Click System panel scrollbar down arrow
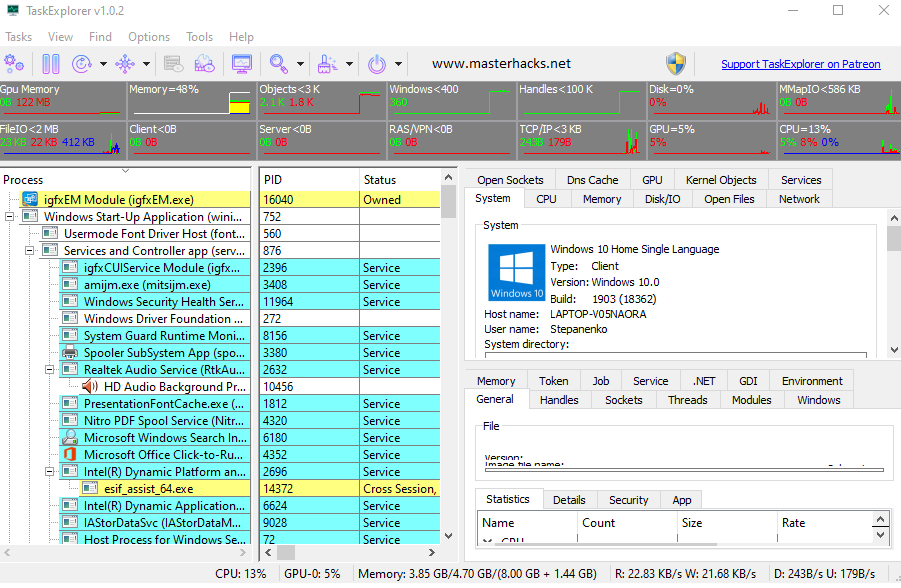901x588 pixels. click(x=894, y=349)
